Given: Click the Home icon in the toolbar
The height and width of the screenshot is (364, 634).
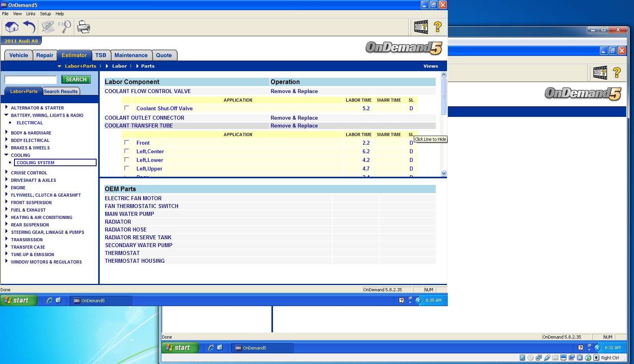Looking at the screenshot, I should [12, 27].
